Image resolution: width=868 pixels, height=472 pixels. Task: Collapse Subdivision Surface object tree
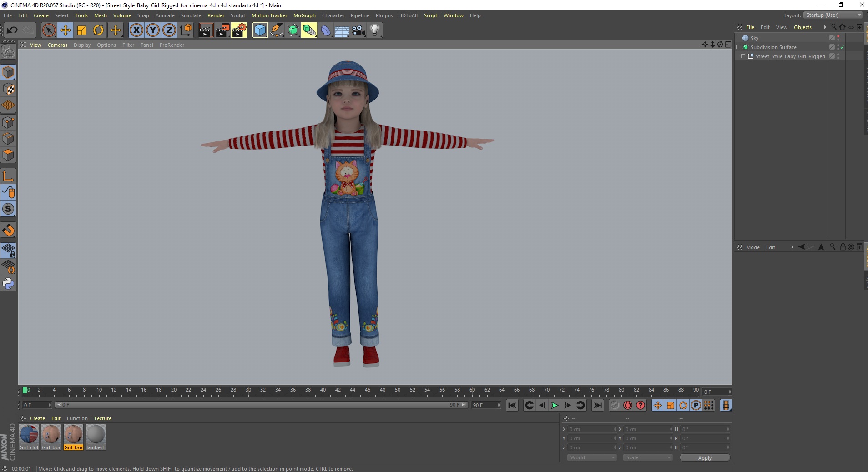[738, 47]
